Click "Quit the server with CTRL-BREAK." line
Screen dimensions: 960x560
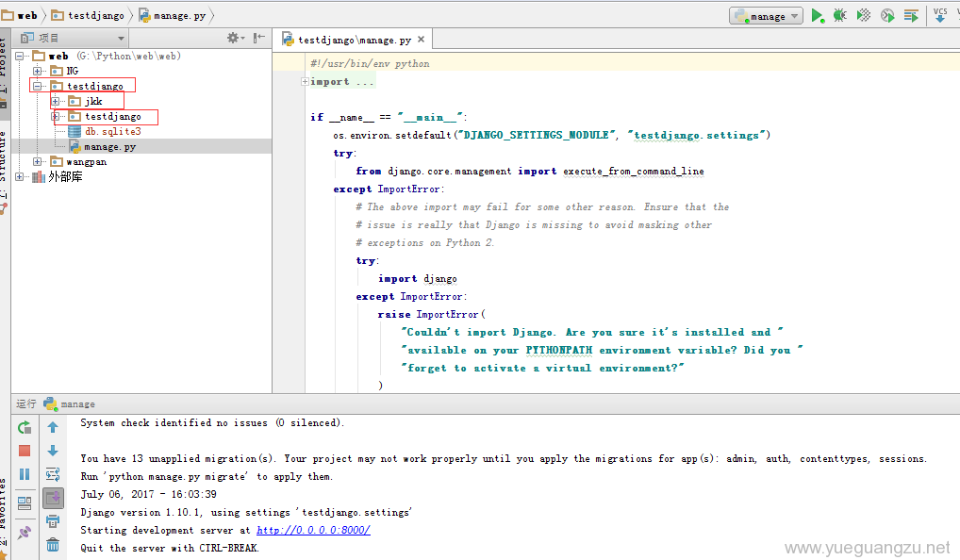click(170, 548)
